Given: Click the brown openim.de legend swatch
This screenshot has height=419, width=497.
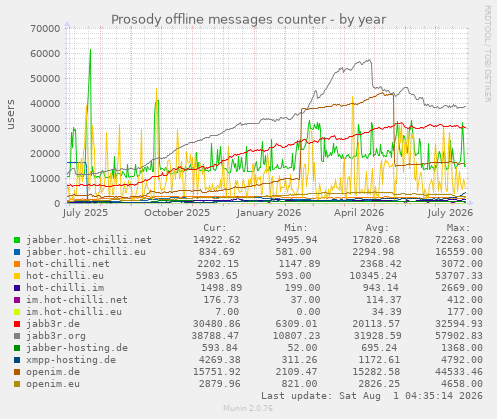Looking at the screenshot, I should point(17,372).
